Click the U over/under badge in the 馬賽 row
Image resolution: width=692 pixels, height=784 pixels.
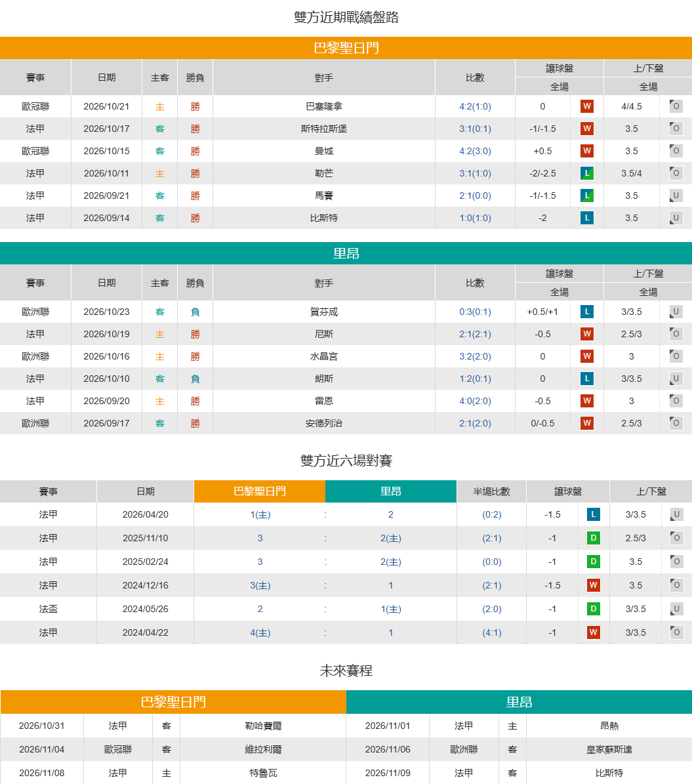[676, 196]
